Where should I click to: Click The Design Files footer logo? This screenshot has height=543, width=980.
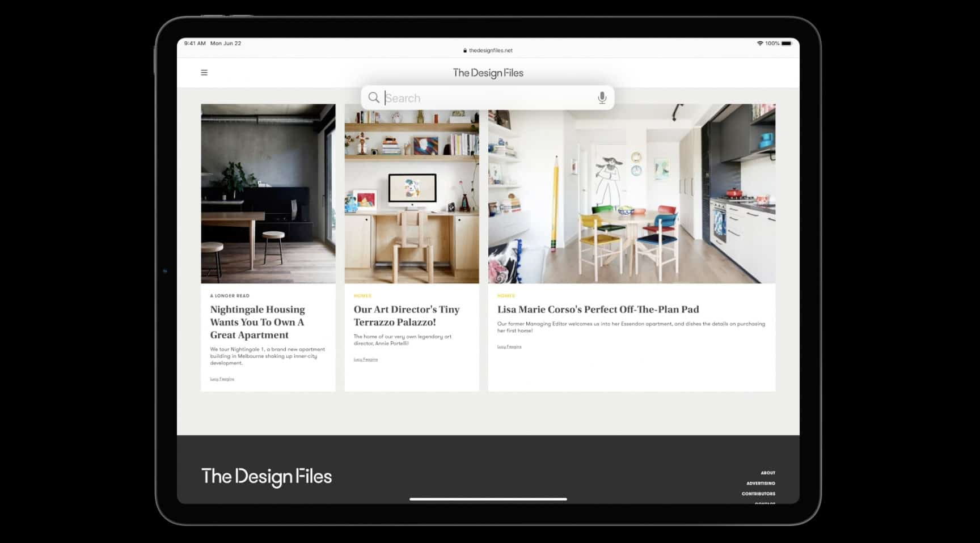tap(267, 477)
